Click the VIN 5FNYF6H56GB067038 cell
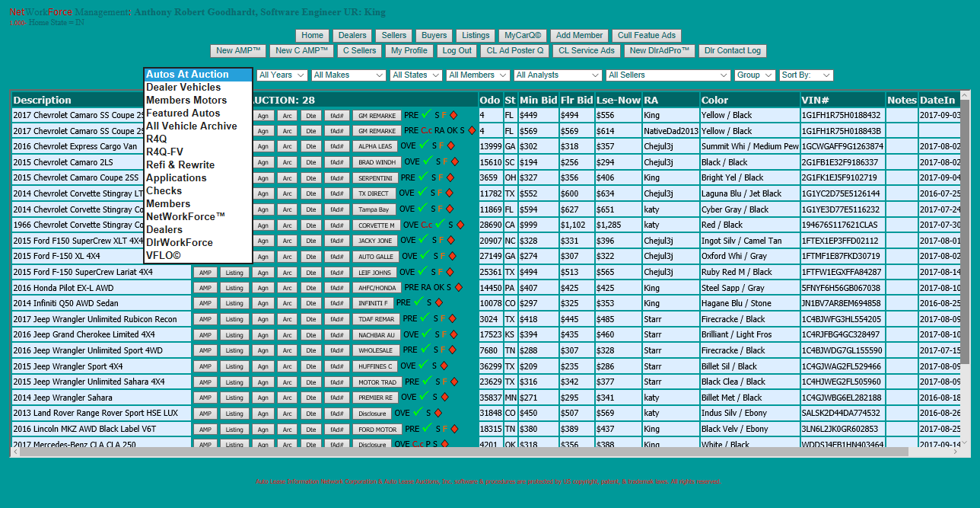This screenshot has height=508, width=980. pyautogui.click(x=842, y=288)
